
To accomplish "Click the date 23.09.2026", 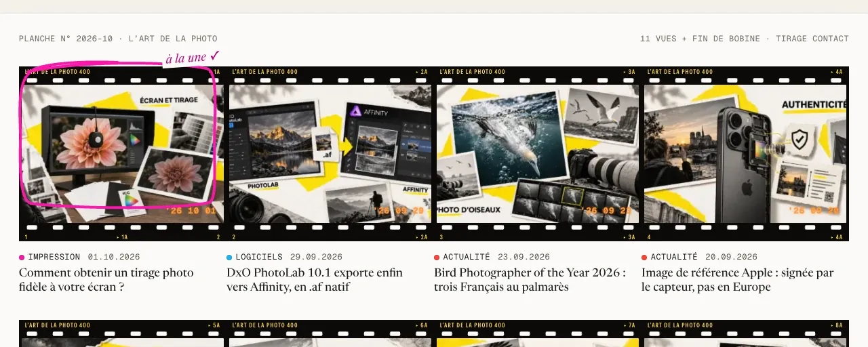I will (524, 258).
